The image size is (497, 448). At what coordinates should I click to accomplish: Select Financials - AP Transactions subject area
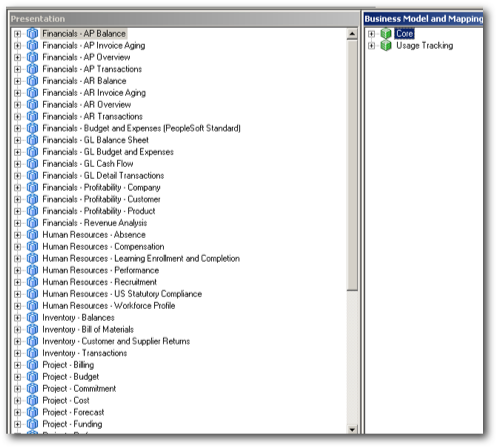(x=92, y=69)
